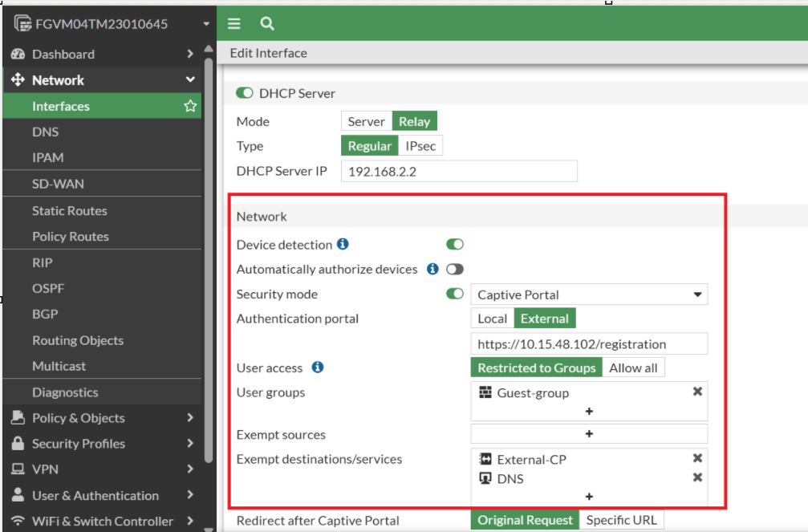The width and height of the screenshot is (808, 532).
Task: Open the FGVM04TM23010645 hostname dropdown
Action: (206, 24)
